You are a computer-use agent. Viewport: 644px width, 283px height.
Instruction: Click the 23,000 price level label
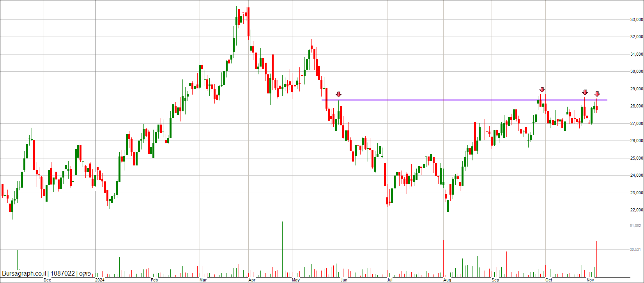pyautogui.click(x=637, y=193)
